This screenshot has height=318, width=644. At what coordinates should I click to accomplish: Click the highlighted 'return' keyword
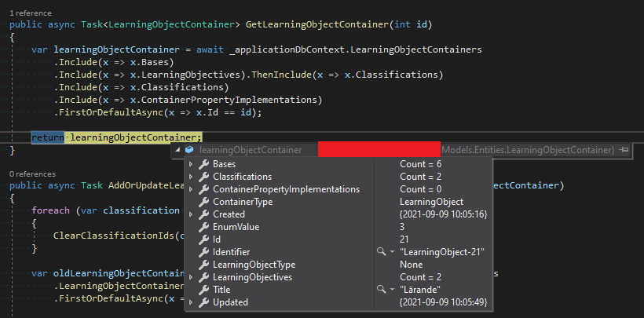click(48, 137)
